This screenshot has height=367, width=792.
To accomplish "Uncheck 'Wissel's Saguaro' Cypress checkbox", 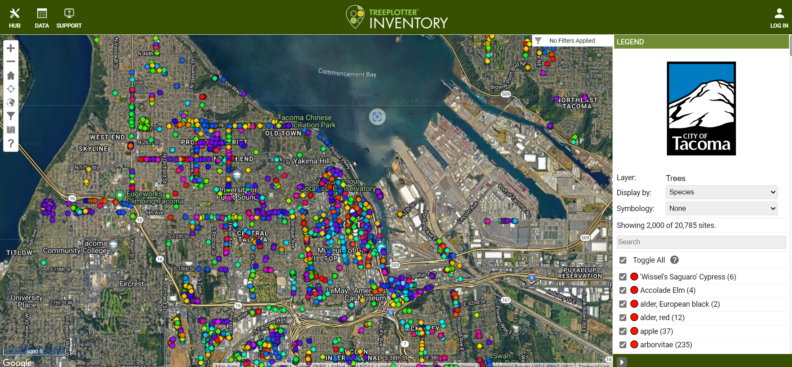I will click(x=623, y=277).
